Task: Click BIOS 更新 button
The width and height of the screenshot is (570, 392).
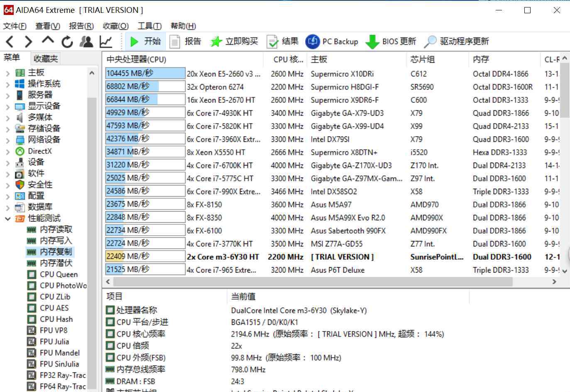Action: [x=390, y=41]
